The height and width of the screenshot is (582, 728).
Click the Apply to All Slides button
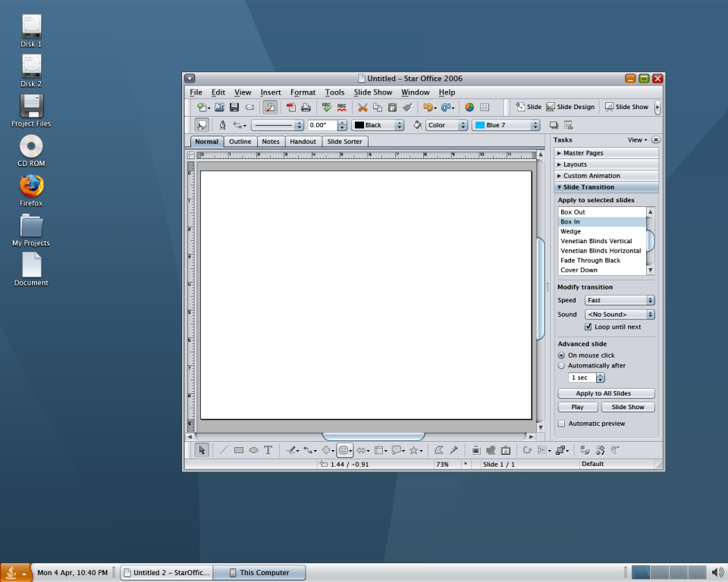[604, 393]
